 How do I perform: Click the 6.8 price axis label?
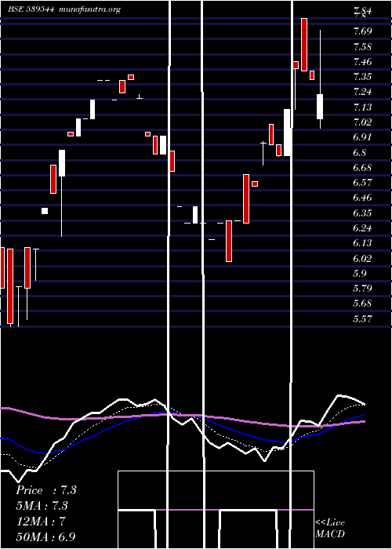(x=360, y=153)
